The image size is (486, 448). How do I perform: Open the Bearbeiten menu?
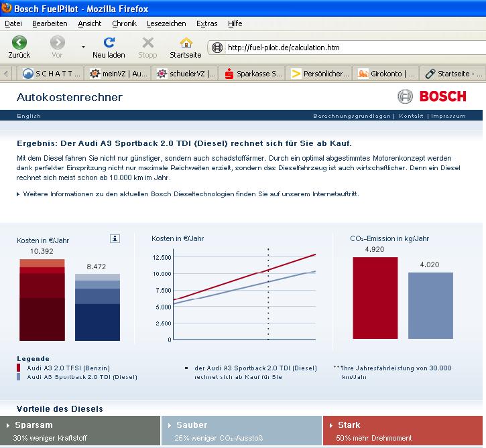pyautogui.click(x=50, y=23)
